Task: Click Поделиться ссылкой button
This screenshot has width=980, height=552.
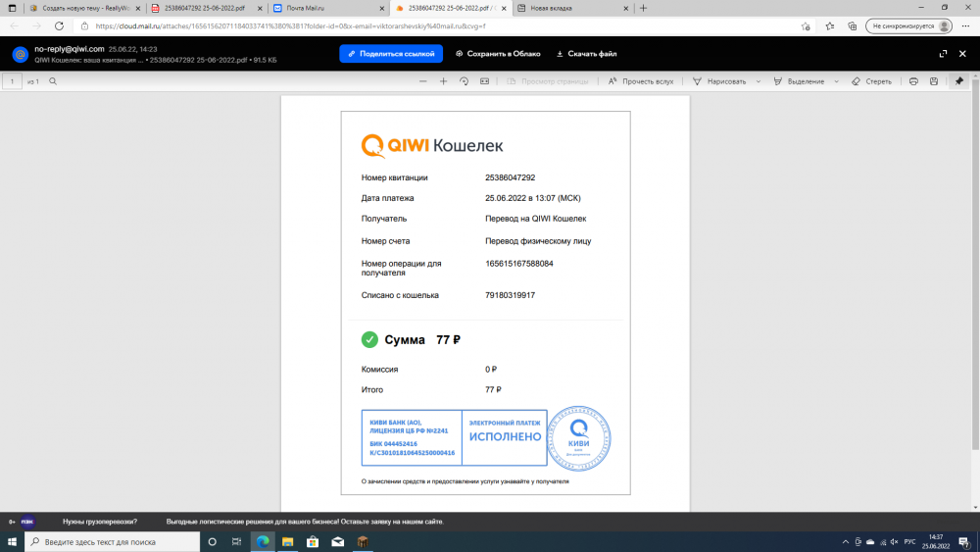Action: (391, 54)
